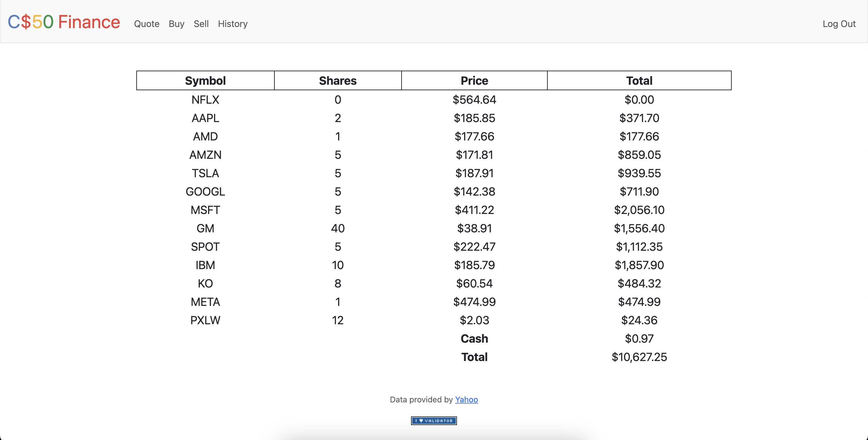Click the PXLW price $2.03

point(474,320)
